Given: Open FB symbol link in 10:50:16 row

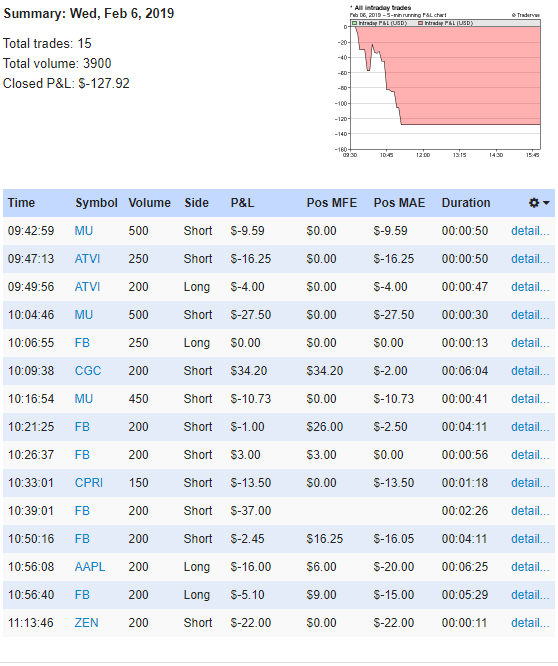Looking at the screenshot, I should tap(82, 539).
